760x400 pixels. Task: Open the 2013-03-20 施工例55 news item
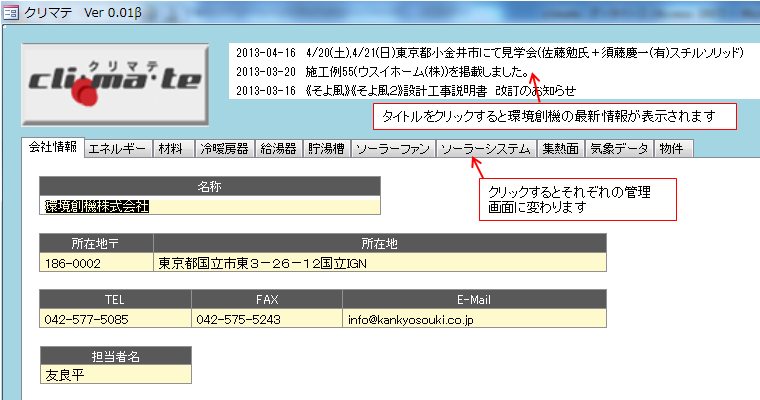[x=385, y=71]
